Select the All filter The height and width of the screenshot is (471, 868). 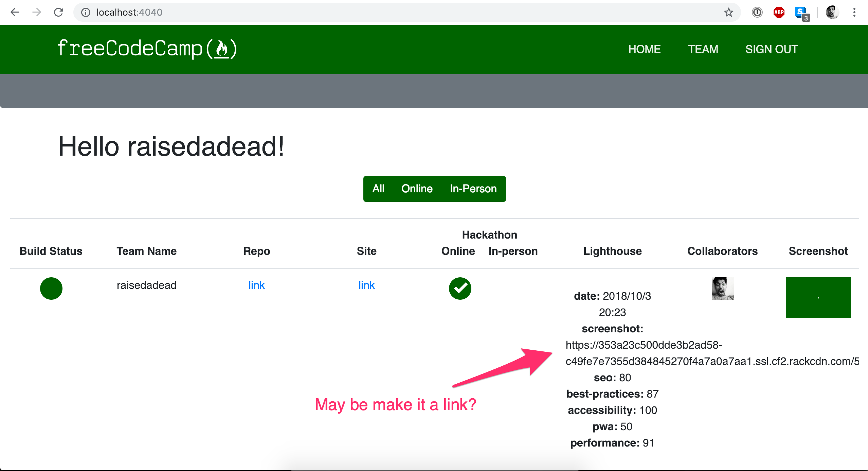(378, 189)
